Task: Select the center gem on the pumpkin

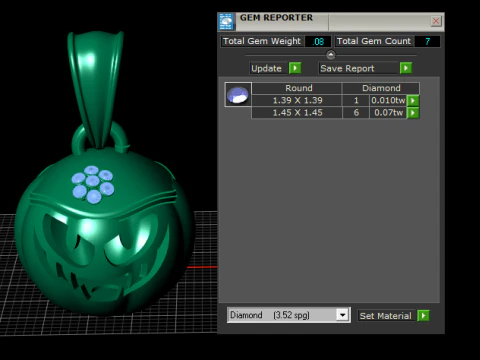Action: click(93, 182)
